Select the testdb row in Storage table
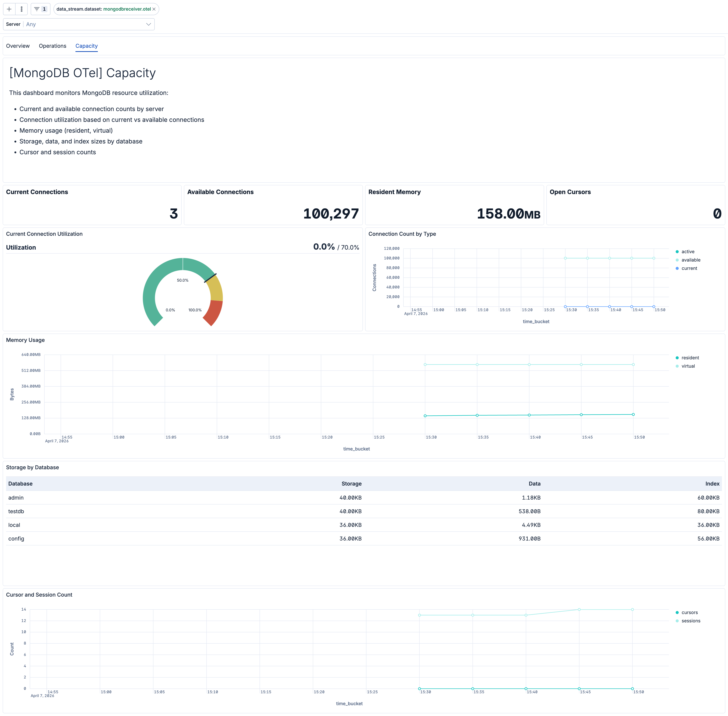 point(188,511)
